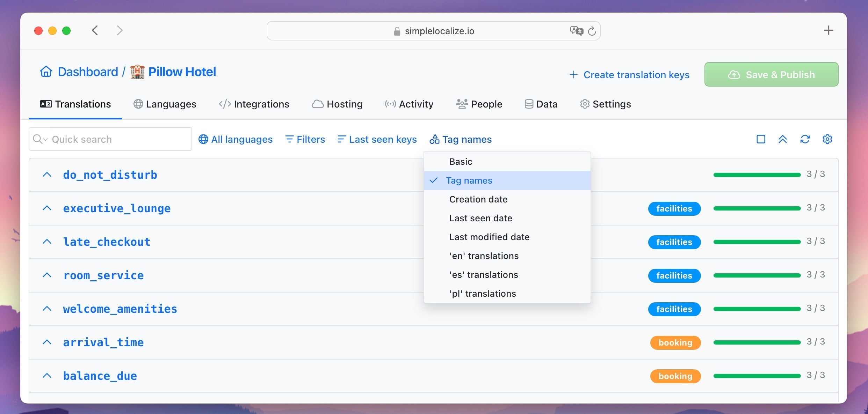
Task: Click booking tag on arrival_time row
Action: tap(675, 342)
